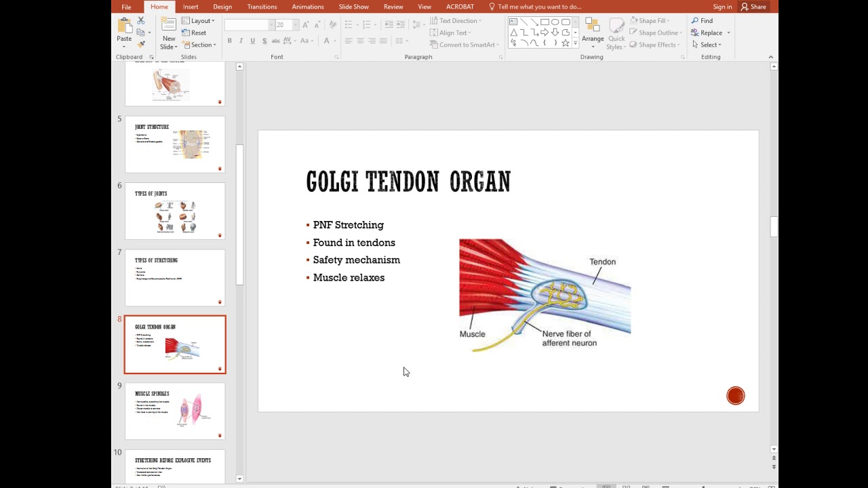868x488 pixels.
Task: Switch to the Insert tab
Action: [x=191, y=7]
